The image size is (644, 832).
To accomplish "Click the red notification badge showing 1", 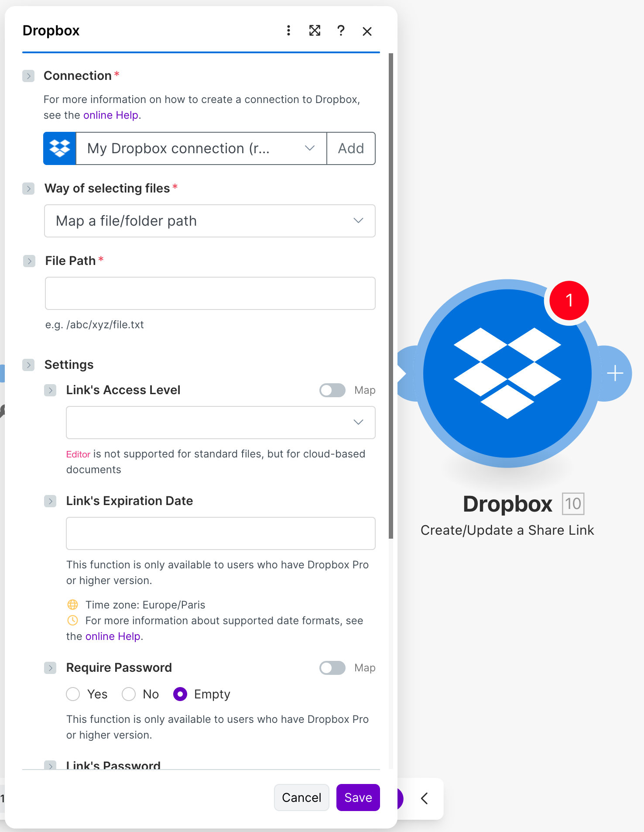I will tap(569, 300).
